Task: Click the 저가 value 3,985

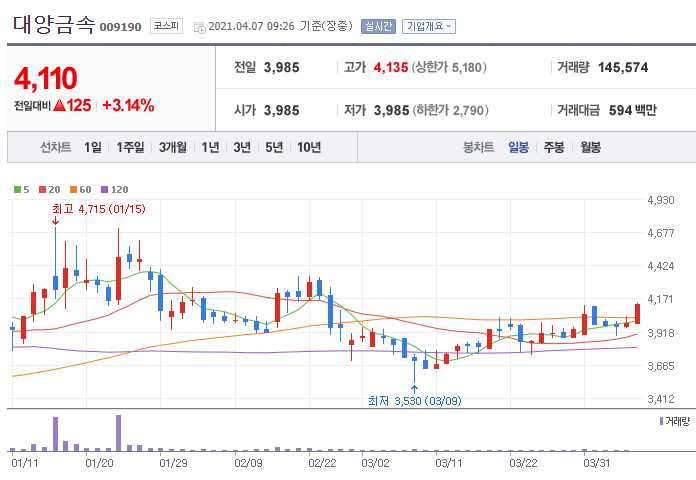Action: [391, 110]
